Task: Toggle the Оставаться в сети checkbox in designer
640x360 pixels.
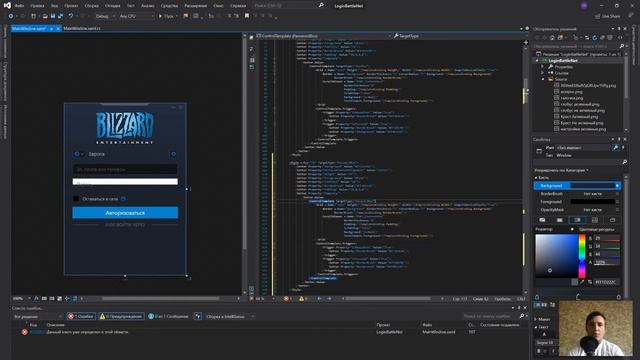Action: (76, 199)
